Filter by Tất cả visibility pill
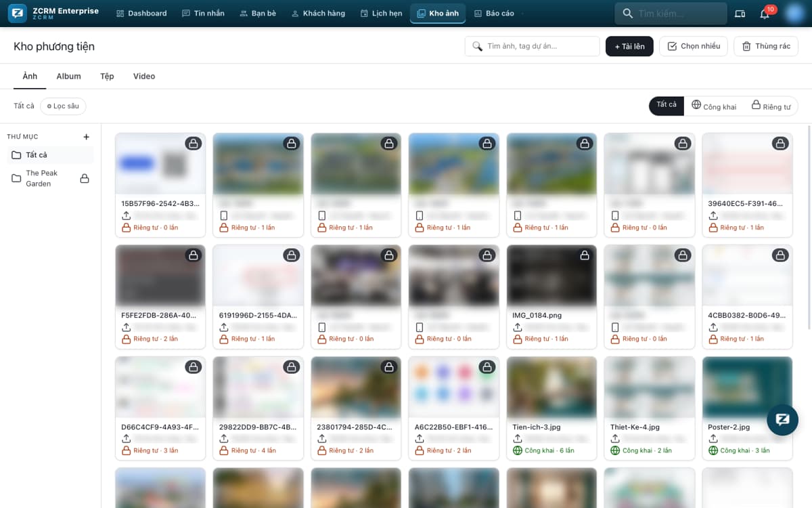The image size is (812, 508). [667, 105]
